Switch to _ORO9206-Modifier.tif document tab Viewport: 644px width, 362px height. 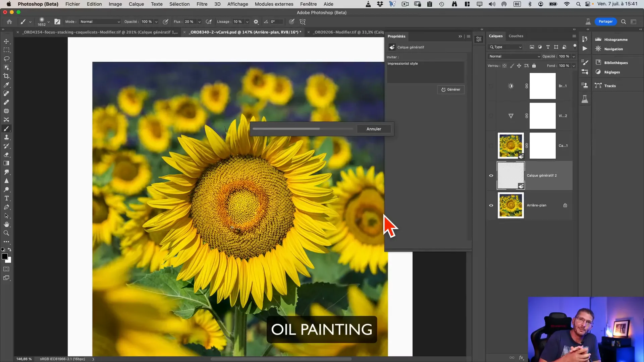tap(349, 32)
